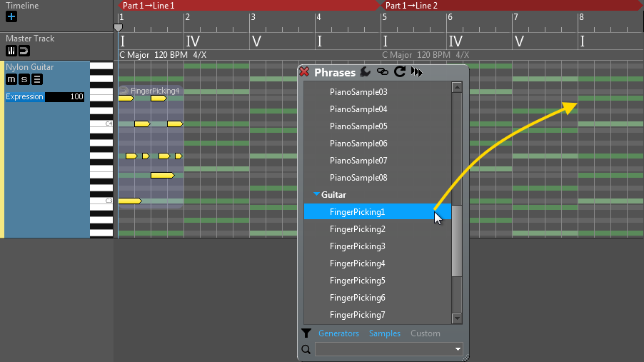Click the blue plus icon under Timeline

(11, 16)
